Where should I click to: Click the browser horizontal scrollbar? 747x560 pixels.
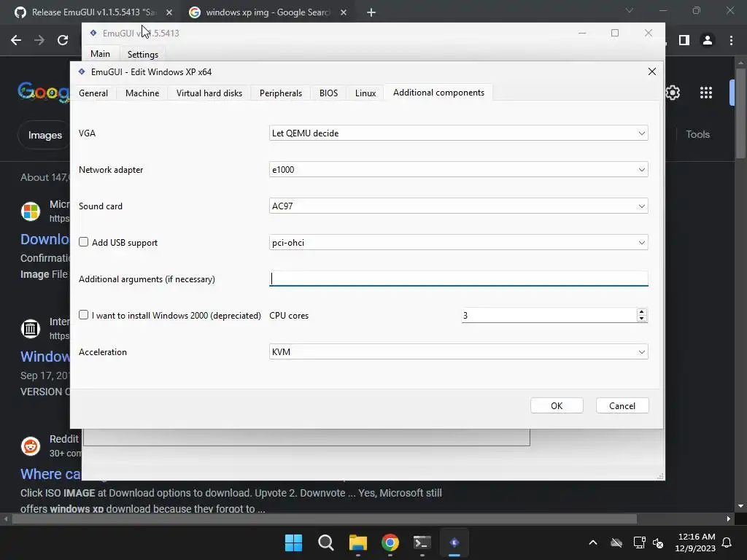tap(324, 518)
